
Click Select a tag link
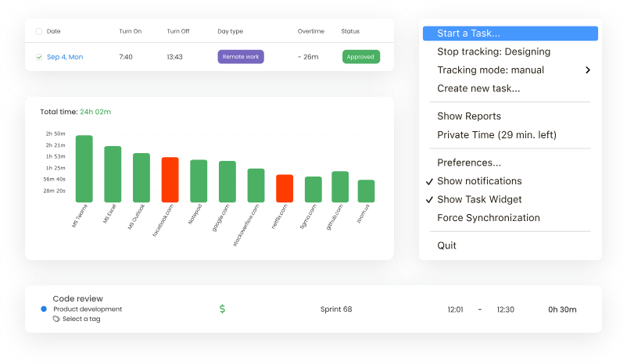point(81,319)
